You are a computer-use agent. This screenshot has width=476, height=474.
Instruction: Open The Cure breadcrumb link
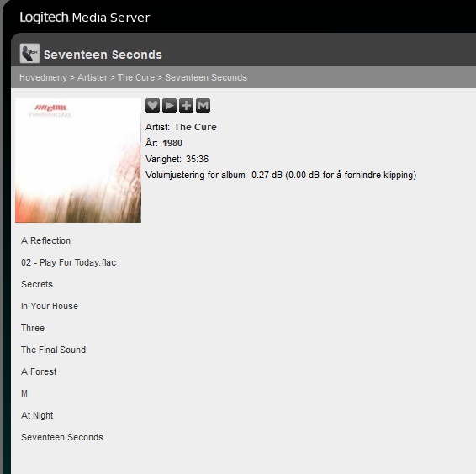coord(136,77)
